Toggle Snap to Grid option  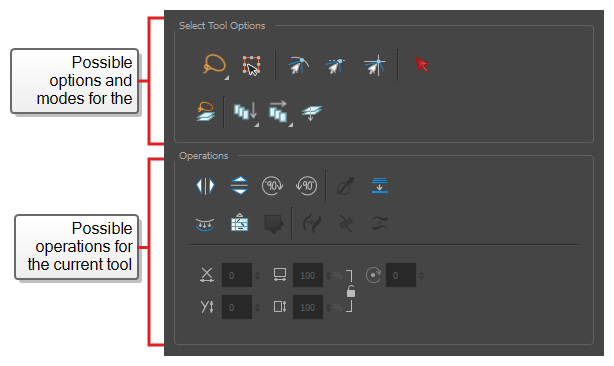point(375,65)
